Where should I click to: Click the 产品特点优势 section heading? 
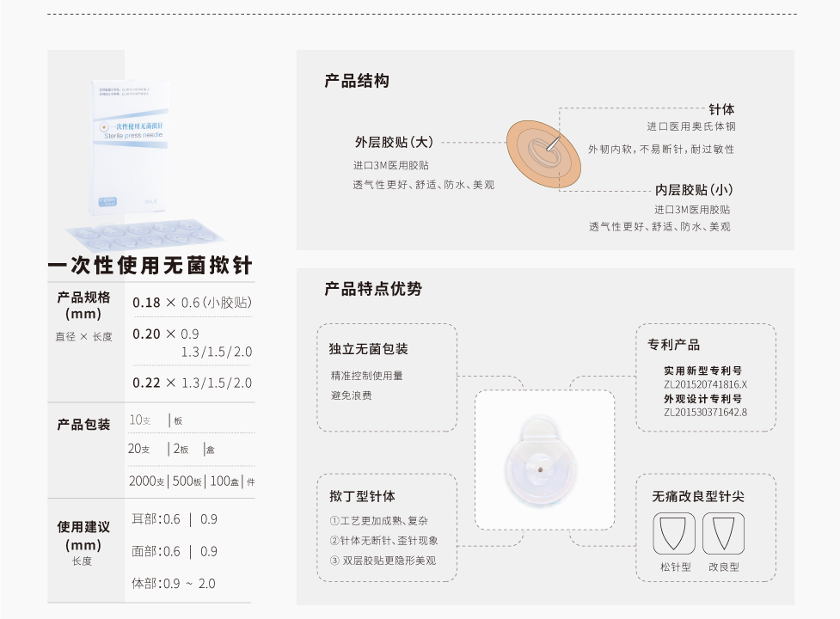(373, 289)
